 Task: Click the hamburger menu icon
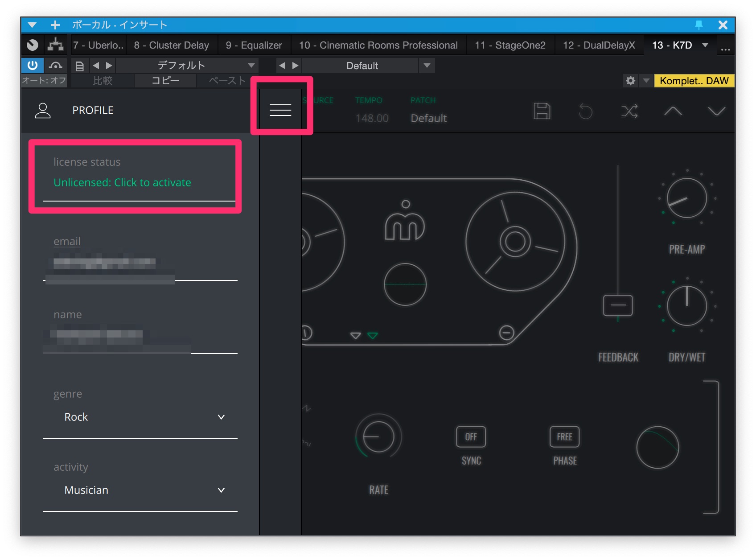coord(280,110)
